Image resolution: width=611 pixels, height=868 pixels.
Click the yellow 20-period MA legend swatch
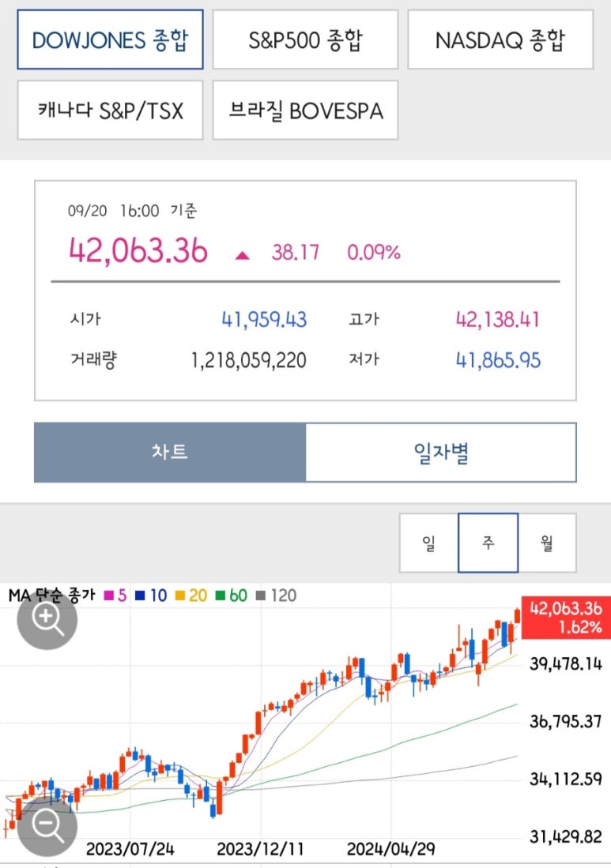coord(179,596)
